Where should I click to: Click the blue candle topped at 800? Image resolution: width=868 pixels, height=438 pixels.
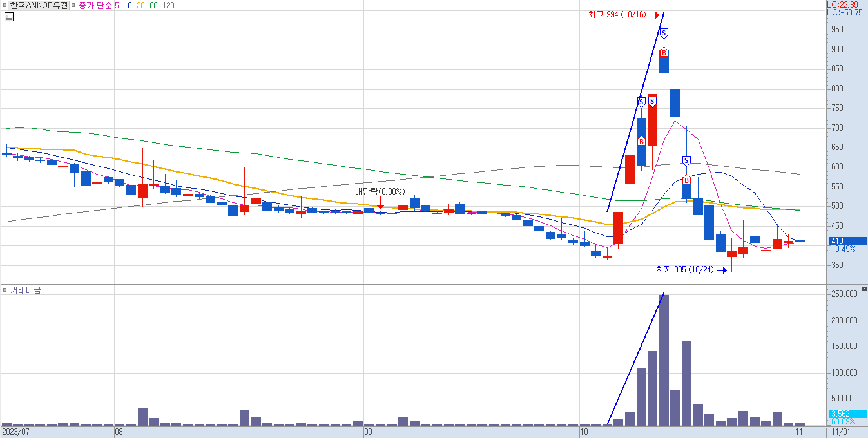coord(675,103)
